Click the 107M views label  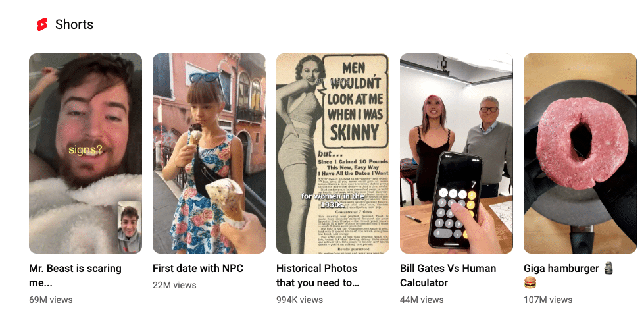[548, 300]
